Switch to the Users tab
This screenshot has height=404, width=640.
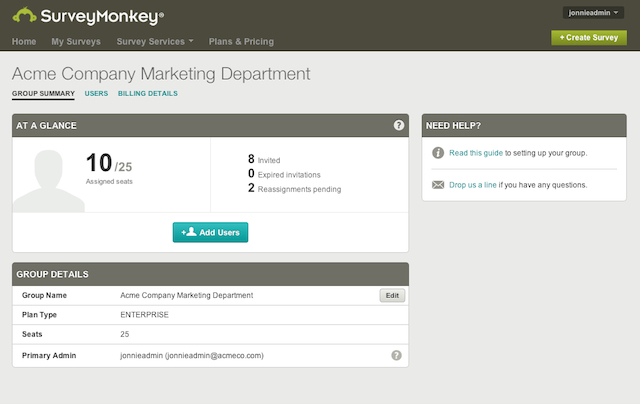click(96, 93)
